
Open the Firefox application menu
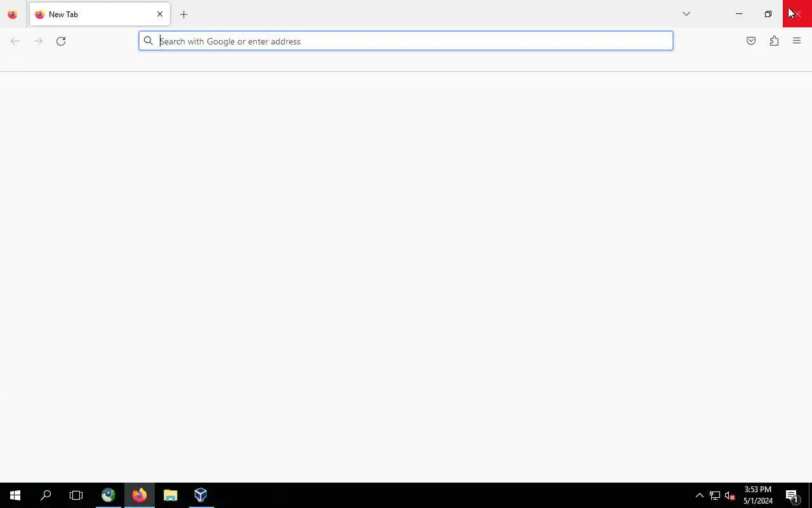(x=797, y=41)
